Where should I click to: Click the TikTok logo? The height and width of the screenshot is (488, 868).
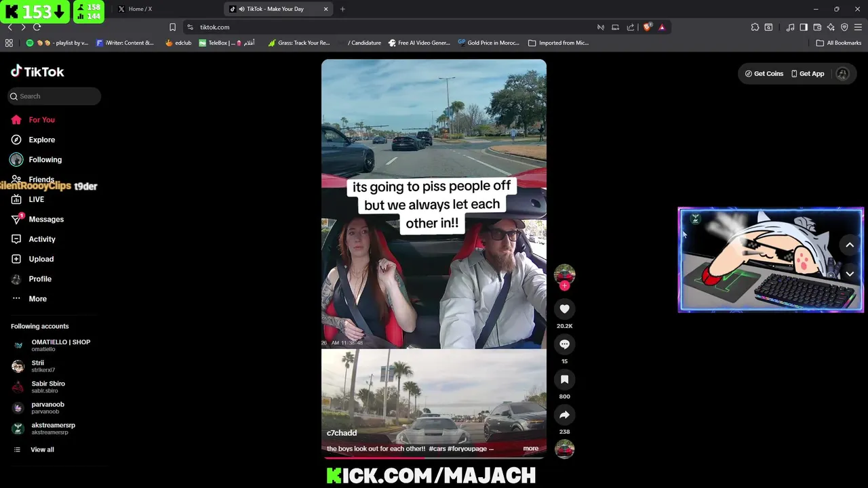point(37,72)
